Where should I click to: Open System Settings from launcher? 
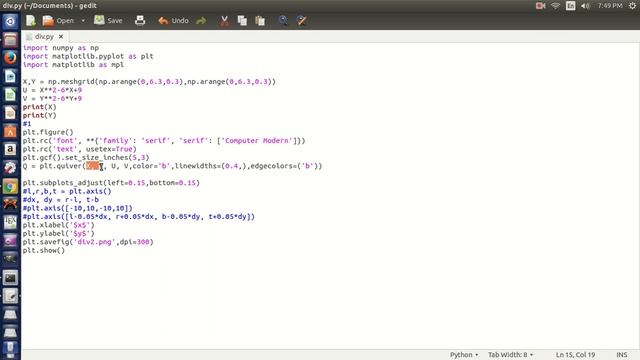(x=10, y=168)
